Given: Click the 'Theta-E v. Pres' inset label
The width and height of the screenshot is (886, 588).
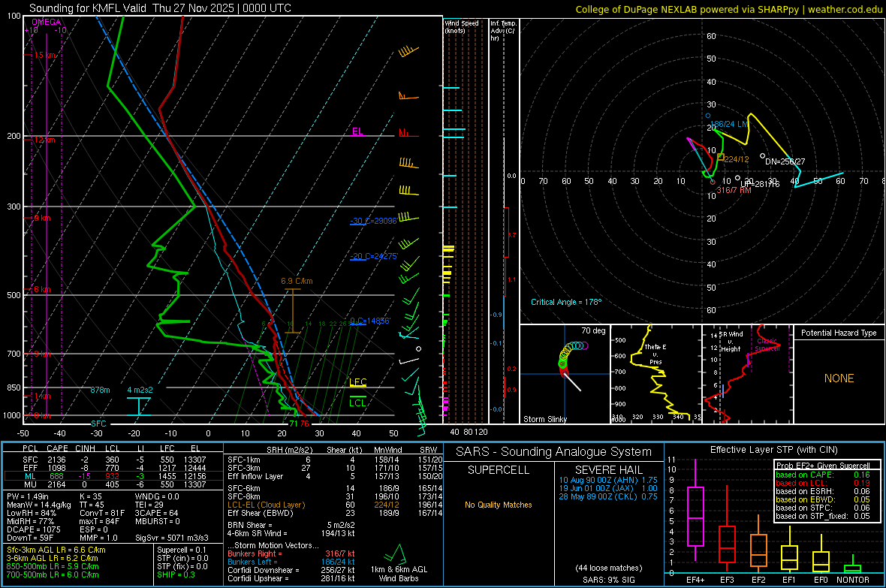Looking at the screenshot, I should pyautogui.click(x=655, y=354).
